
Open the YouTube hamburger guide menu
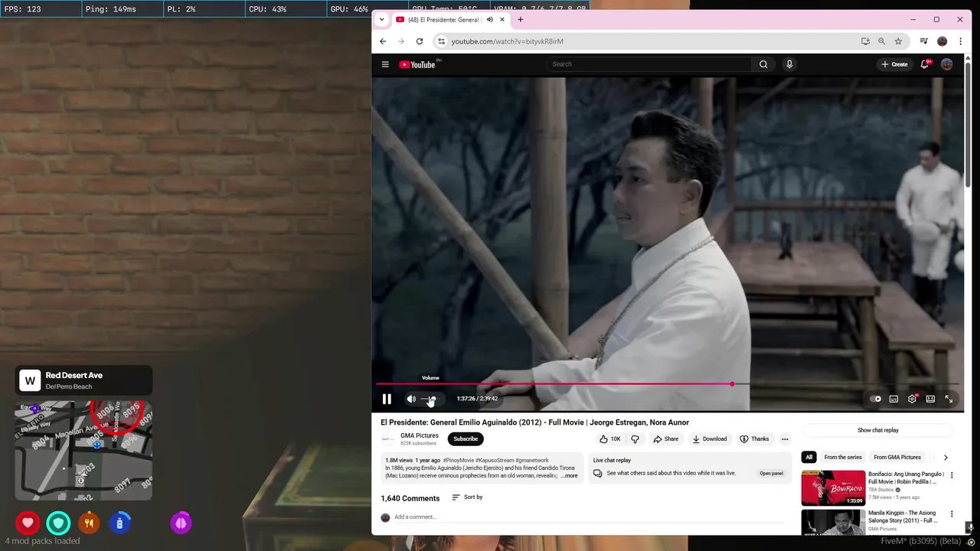pyautogui.click(x=385, y=64)
